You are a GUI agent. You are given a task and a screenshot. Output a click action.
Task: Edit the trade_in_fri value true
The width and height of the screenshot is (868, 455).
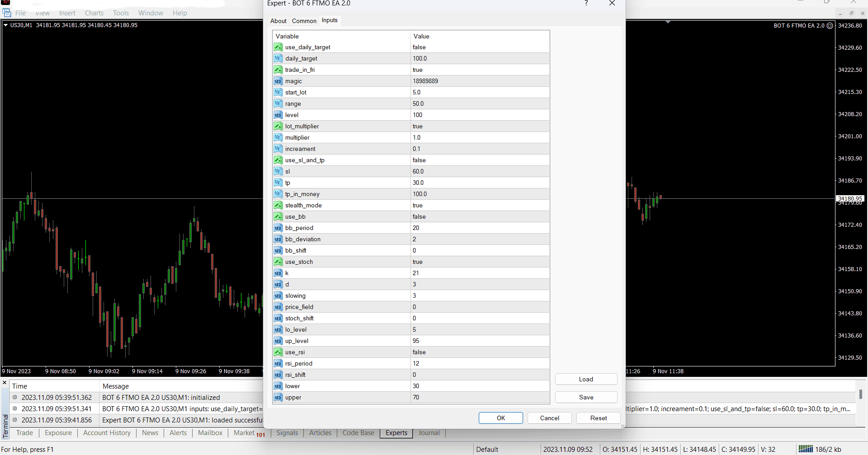pyautogui.click(x=480, y=70)
